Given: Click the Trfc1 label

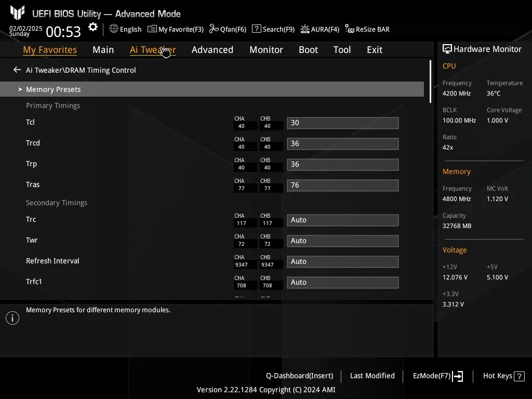Looking at the screenshot, I should click(34, 282).
